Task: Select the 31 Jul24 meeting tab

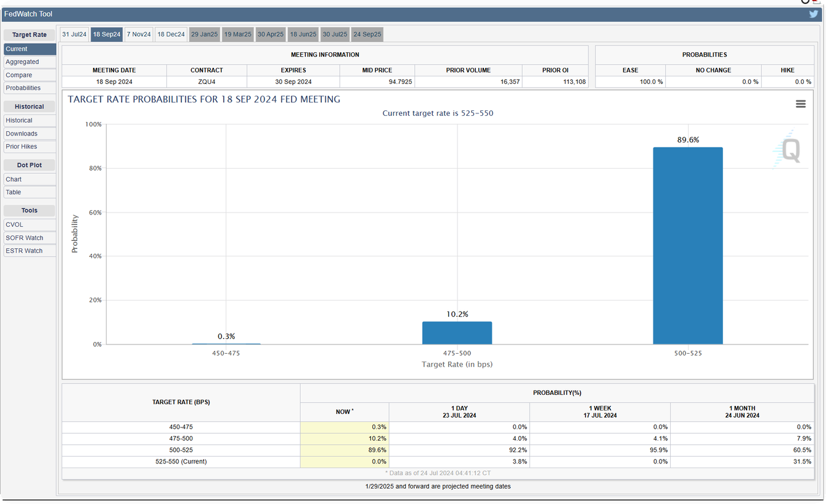Action: pyautogui.click(x=75, y=35)
